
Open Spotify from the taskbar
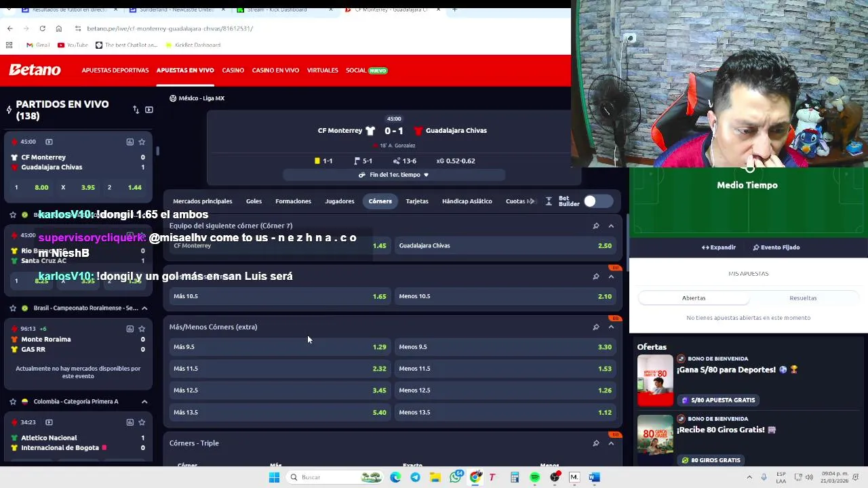click(535, 477)
